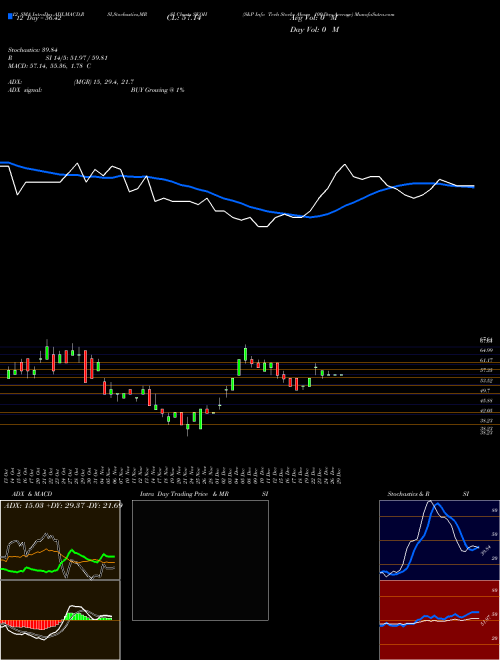The width and height of the screenshot is (500, 660).
Task: Click the SI 14/3: 51.97 / 59.81 value
Action: (77, 58)
